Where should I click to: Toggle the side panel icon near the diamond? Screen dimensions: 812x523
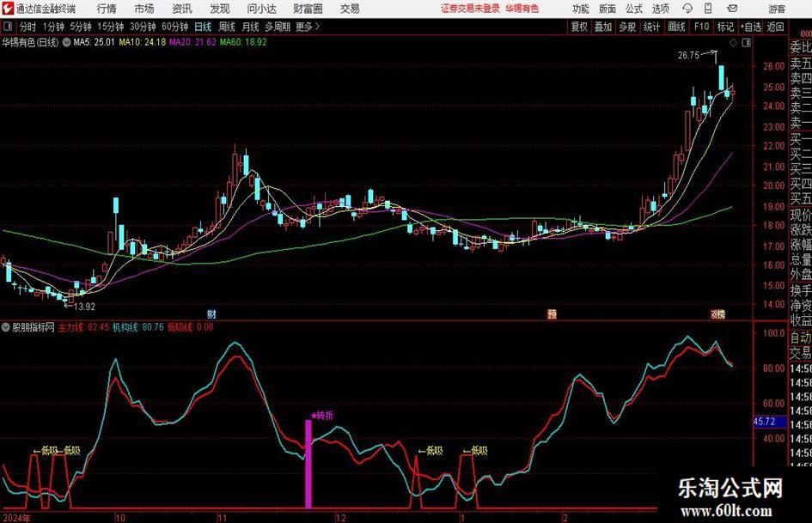pos(746,43)
